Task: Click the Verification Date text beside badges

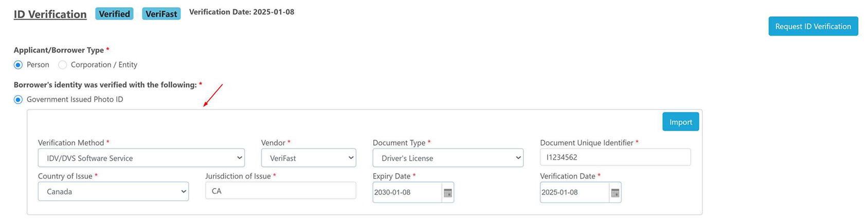Action: tap(242, 12)
